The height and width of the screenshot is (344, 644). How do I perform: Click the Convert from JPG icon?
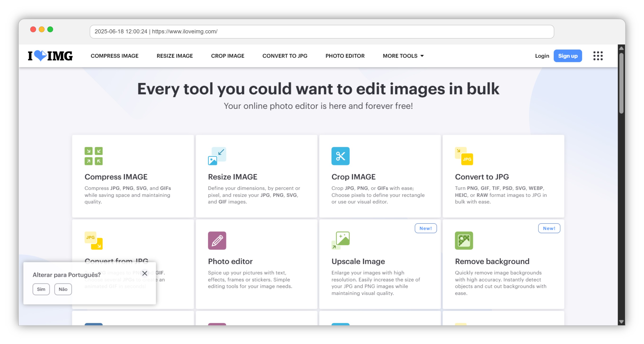[94, 240]
